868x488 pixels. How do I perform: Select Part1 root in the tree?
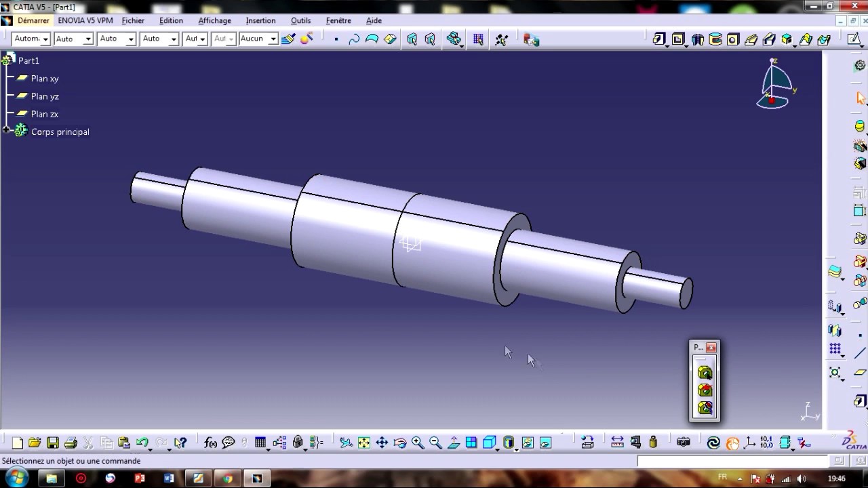tap(28, 60)
